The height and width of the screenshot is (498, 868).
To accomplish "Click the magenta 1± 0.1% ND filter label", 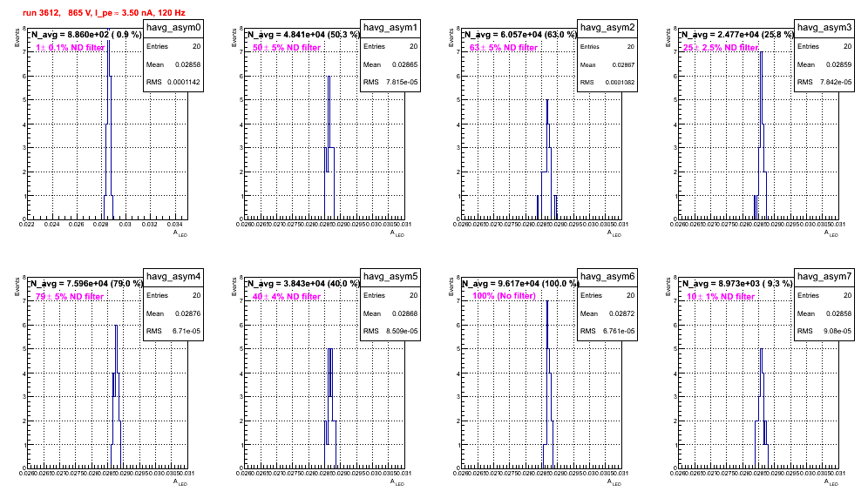I will click(x=71, y=48).
